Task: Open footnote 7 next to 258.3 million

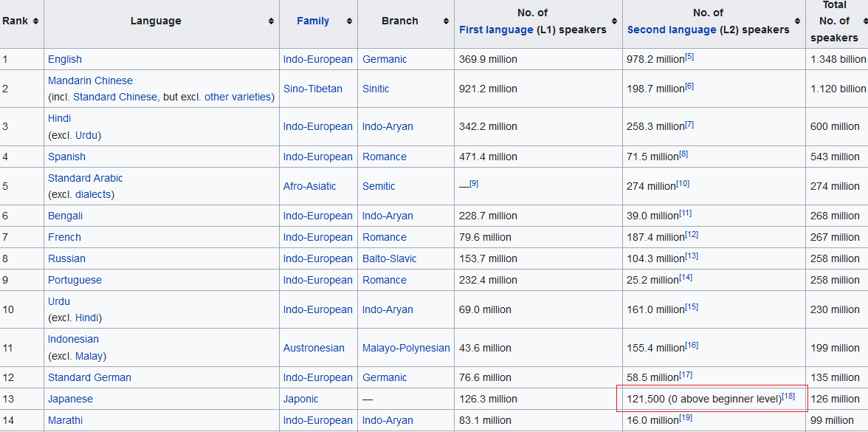Action: click(x=689, y=124)
